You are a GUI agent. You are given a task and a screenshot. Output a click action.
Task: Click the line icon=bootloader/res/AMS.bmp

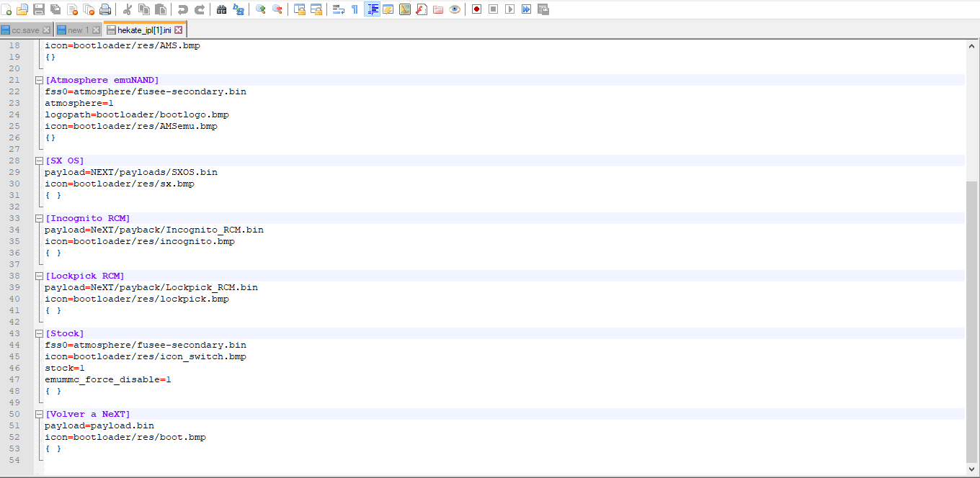(122, 46)
